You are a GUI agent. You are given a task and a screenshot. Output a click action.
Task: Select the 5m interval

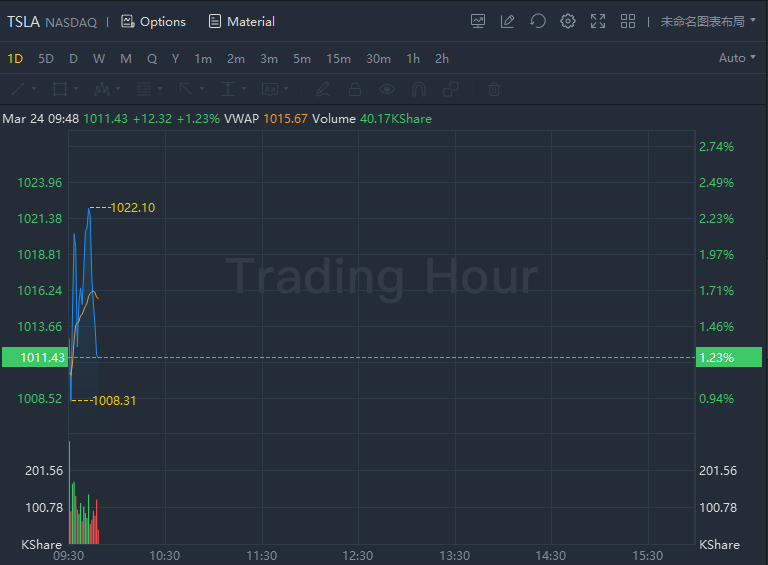tap(302, 59)
